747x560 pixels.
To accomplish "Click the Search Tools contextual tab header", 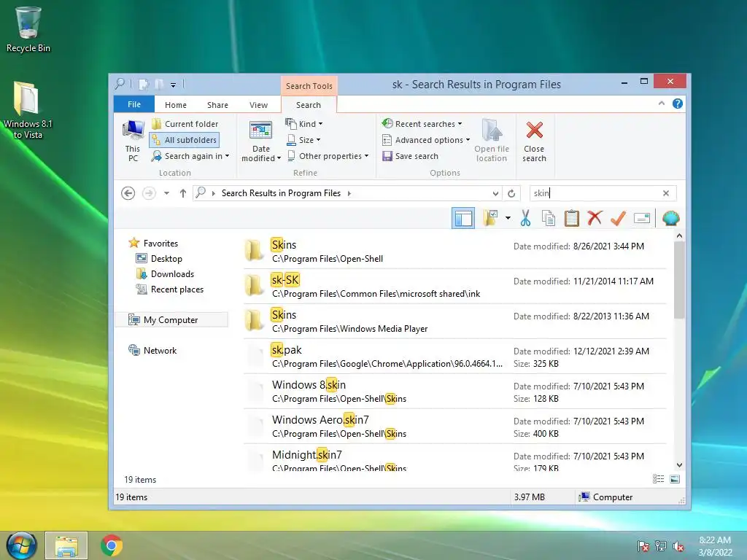I will (309, 86).
